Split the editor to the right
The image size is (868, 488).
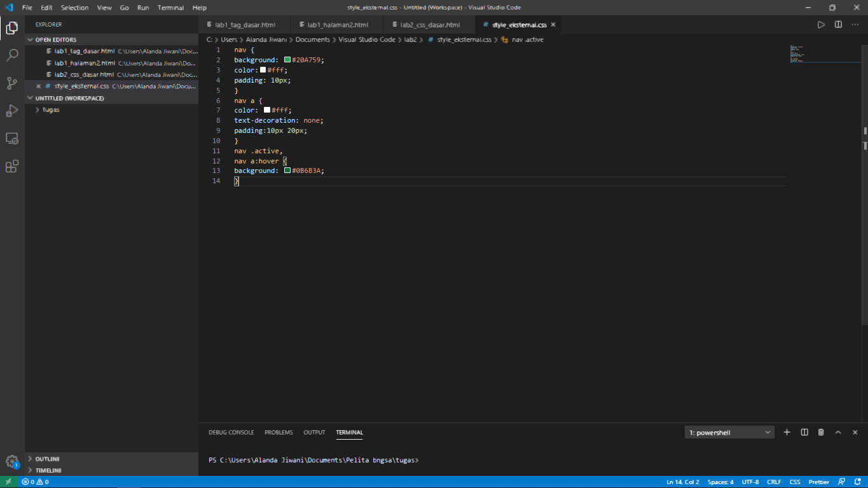pyautogui.click(x=838, y=25)
